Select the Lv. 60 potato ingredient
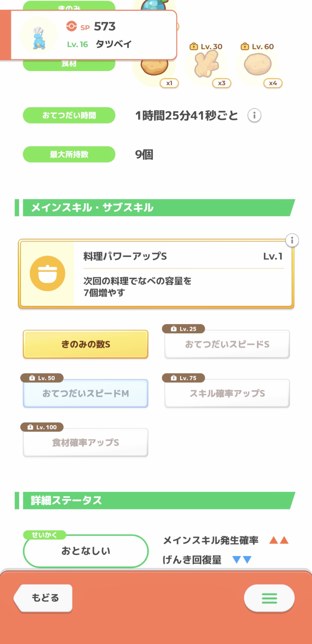The width and height of the screenshot is (312, 644). (x=258, y=65)
